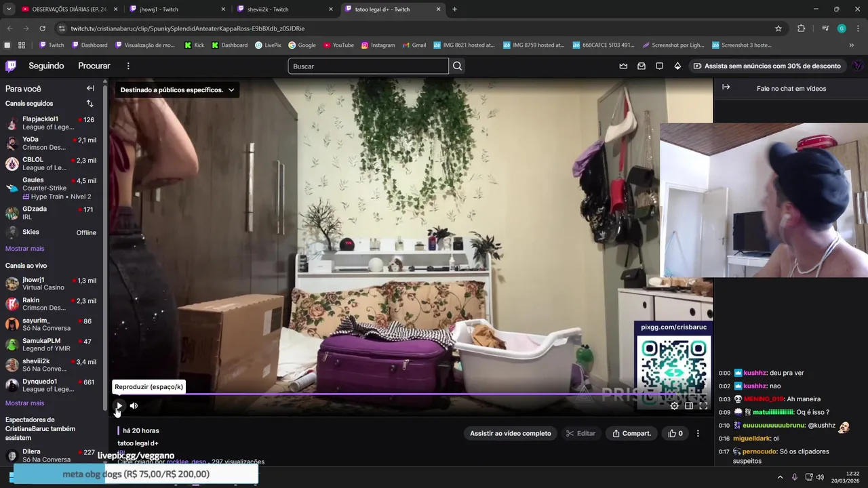Go to Seguindo page

[x=46, y=66]
